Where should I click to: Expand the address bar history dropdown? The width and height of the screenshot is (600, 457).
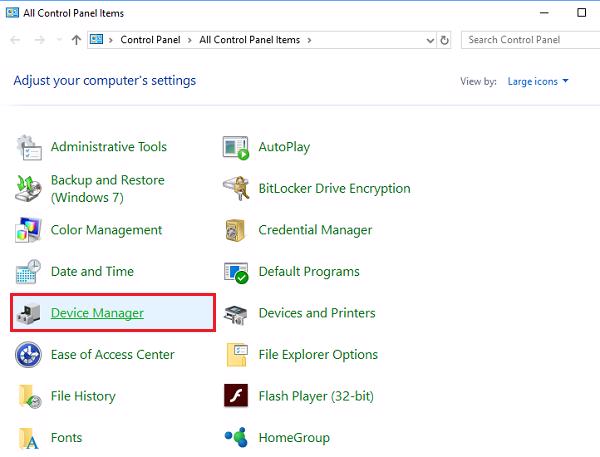[430, 40]
